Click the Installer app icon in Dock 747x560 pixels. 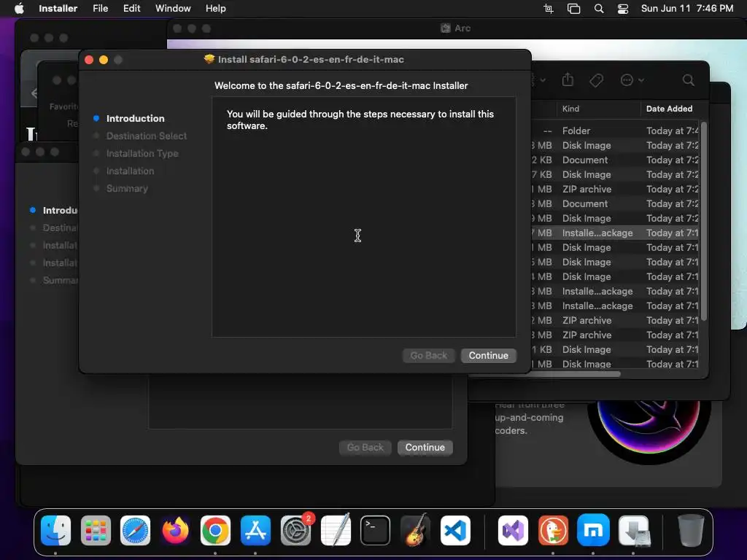click(x=634, y=530)
